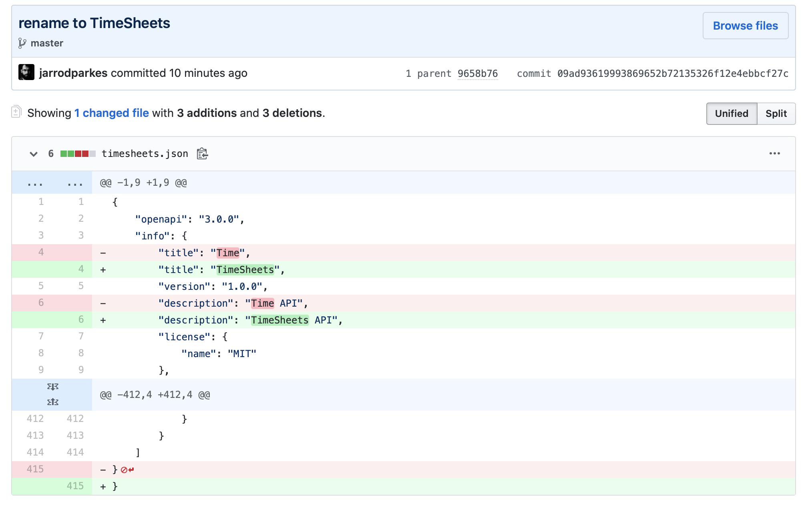This screenshot has height=506, width=812.
Task: Open the commit with Browse files
Action: (x=745, y=25)
